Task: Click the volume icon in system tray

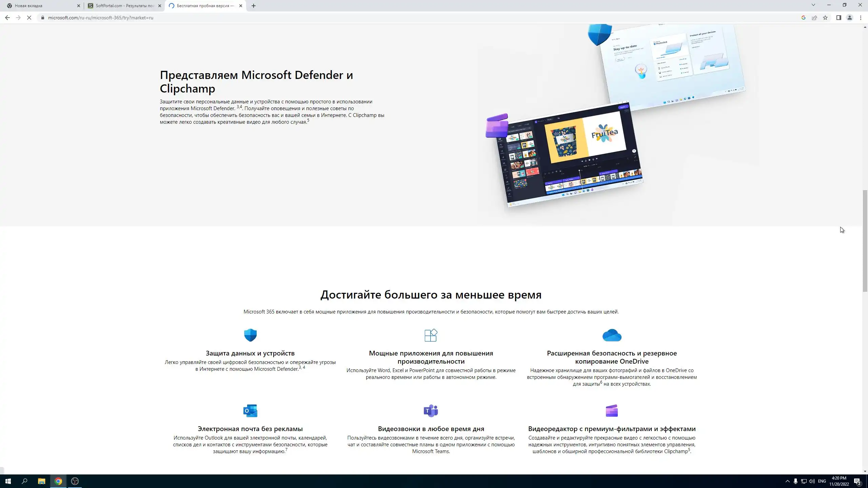Action: pos(812,481)
